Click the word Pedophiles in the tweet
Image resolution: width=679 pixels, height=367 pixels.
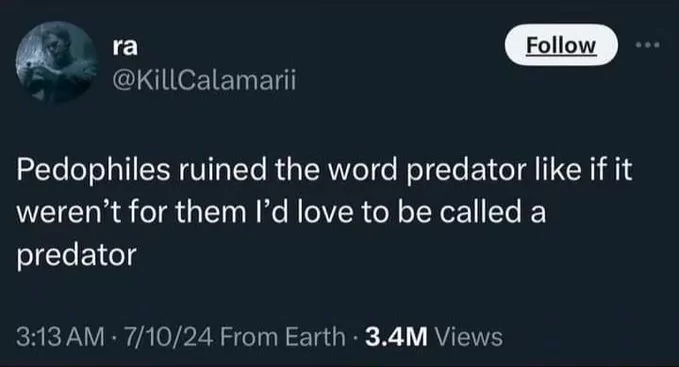93,170
